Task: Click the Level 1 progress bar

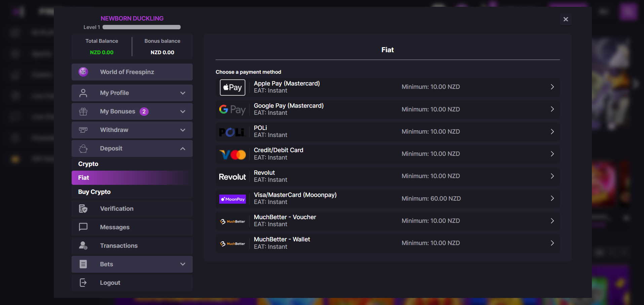Action: 142,27
